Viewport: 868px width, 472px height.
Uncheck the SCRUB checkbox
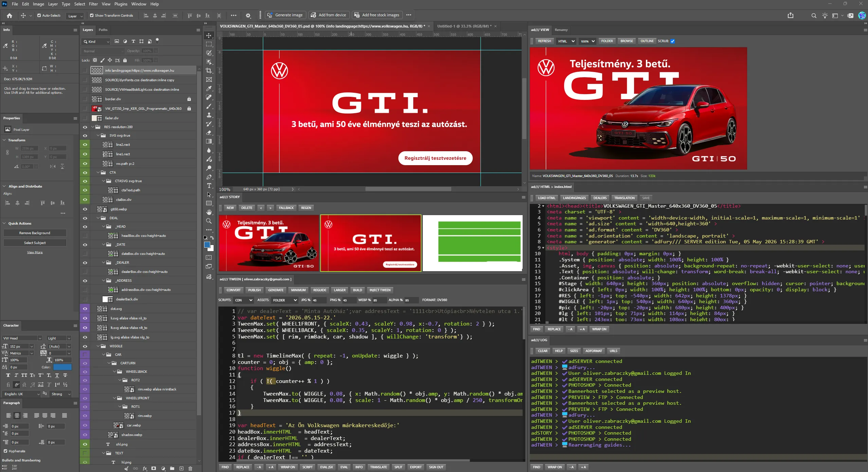coord(672,41)
